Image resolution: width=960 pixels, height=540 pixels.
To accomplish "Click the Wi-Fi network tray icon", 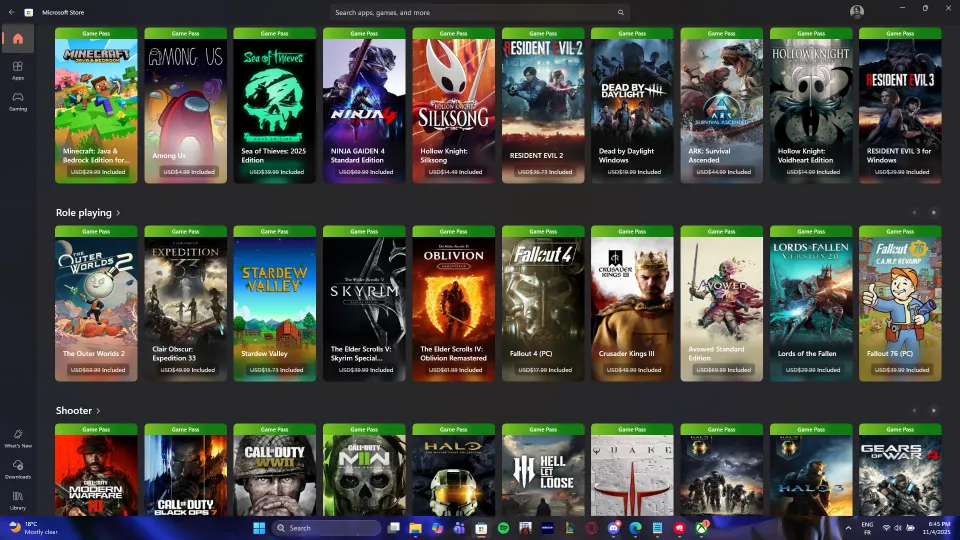I will coord(886,528).
